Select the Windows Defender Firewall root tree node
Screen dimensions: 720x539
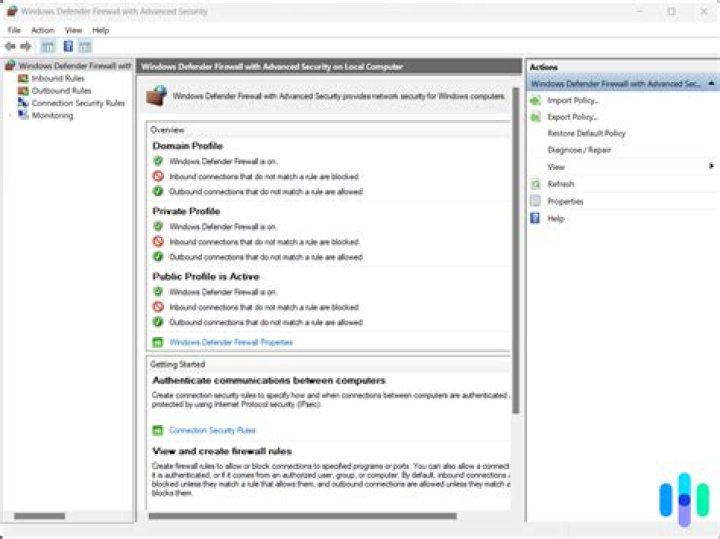75,66
